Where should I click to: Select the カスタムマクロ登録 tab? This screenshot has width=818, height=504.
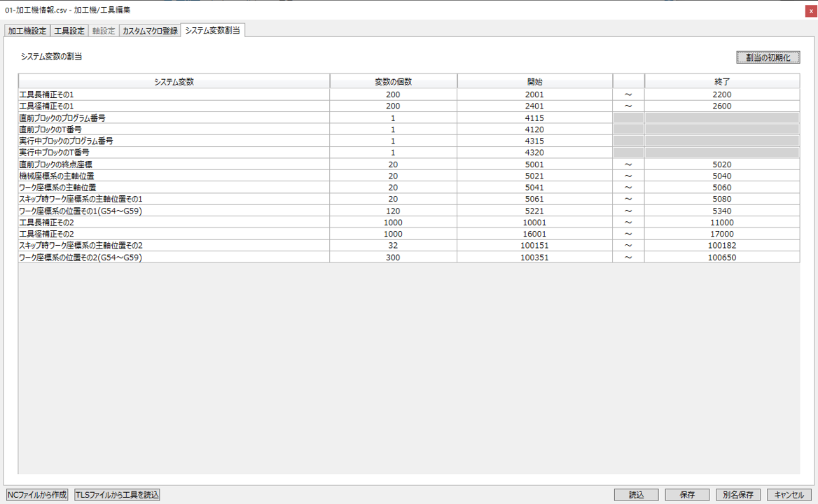coord(150,31)
